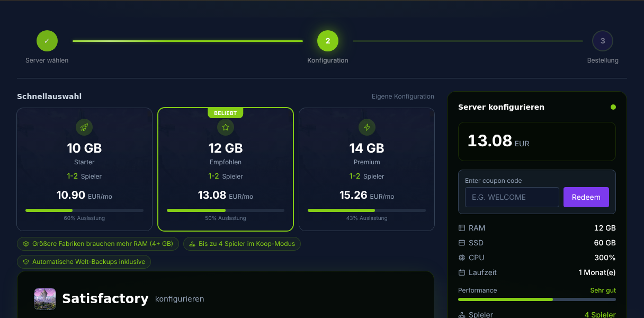The width and height of the screenshot is (644, 318).
Task: Click the Schnellauswahl heading
Action: coord(49,96)
